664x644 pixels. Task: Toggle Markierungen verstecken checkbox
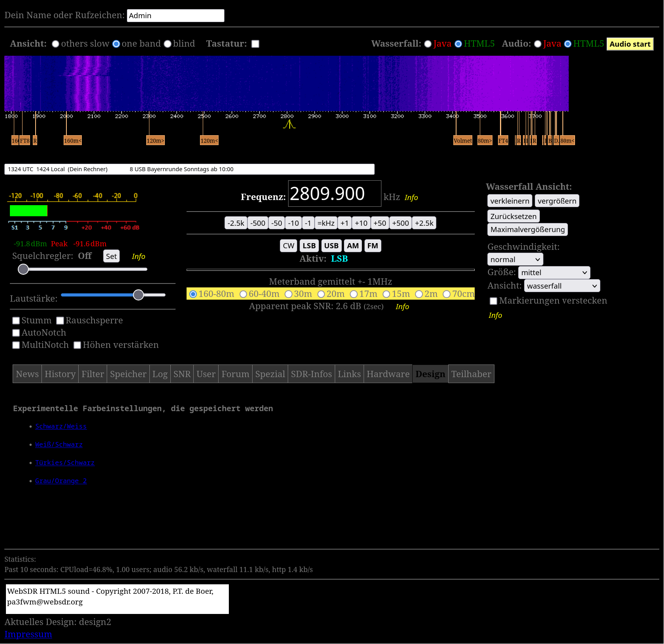coord(493,301)
